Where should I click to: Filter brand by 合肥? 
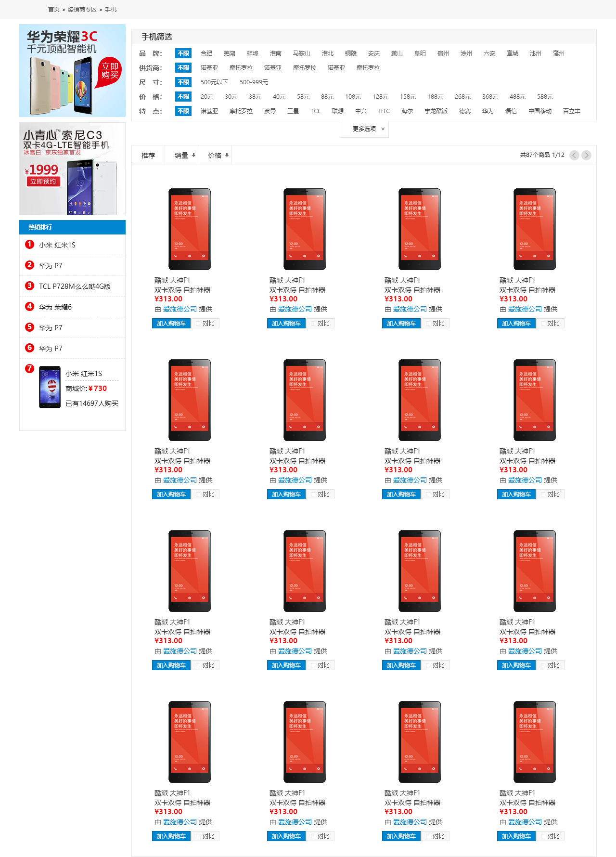[206, 53]
